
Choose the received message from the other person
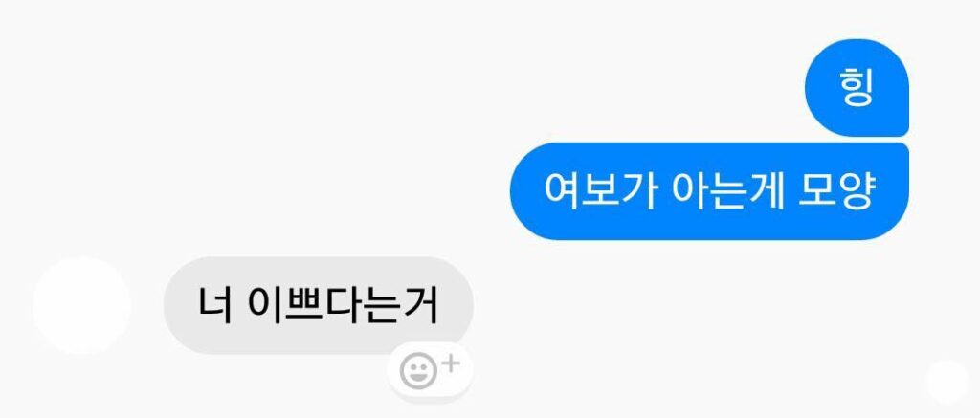pos(318,305)
